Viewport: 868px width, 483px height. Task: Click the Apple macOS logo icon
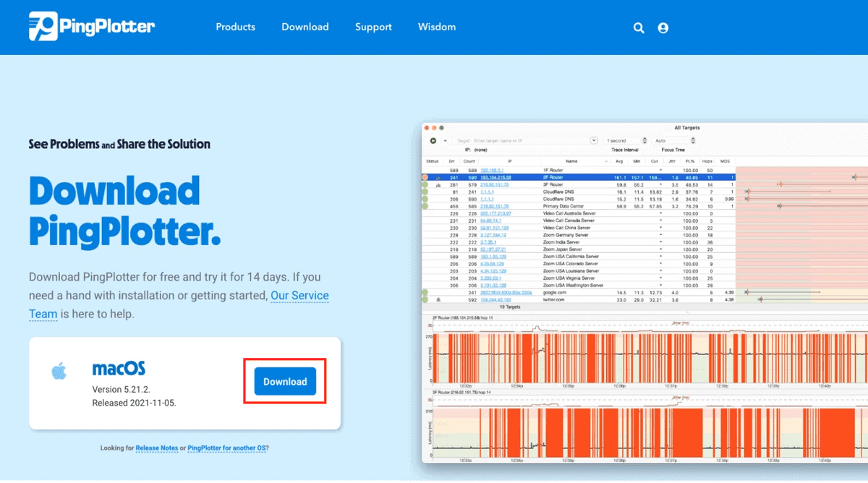pos(59,372)
